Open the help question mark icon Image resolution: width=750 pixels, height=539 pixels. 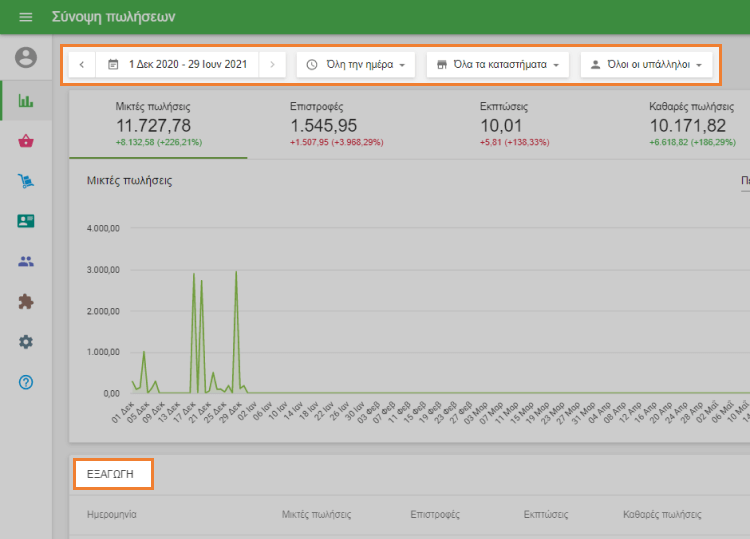click(x=26, y=382)
